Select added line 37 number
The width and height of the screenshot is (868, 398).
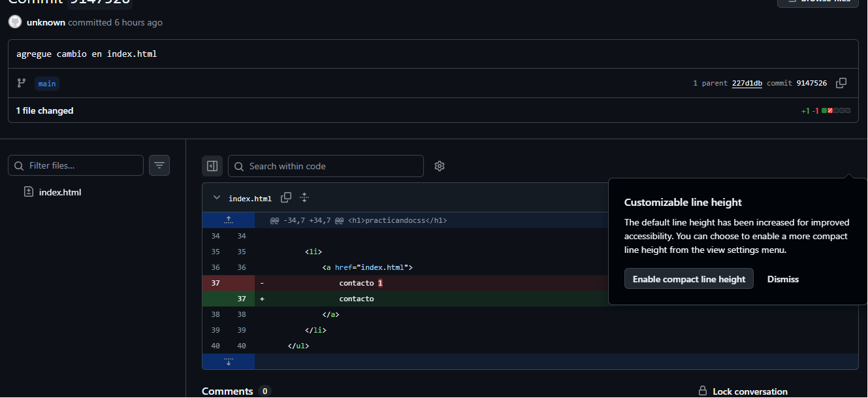(x=242, y=299)
